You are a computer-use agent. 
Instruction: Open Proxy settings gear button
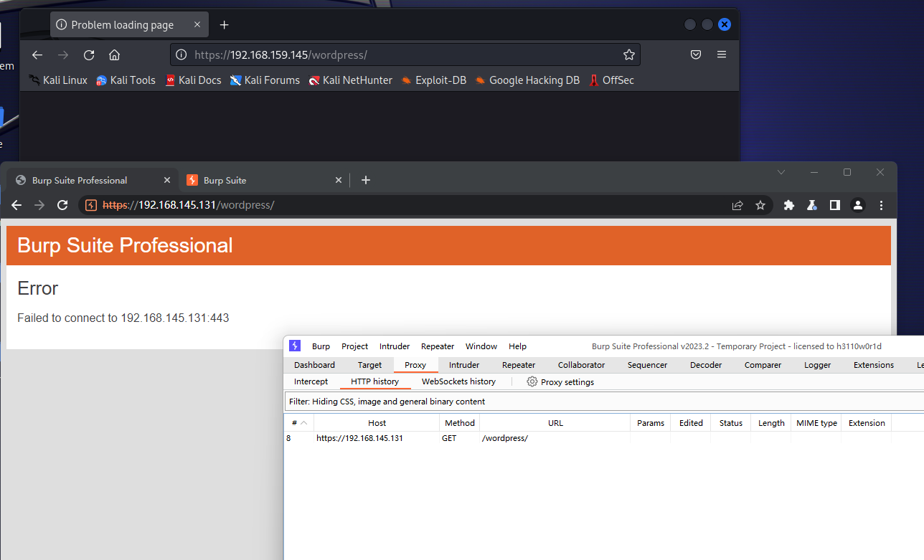click(561, 381)
